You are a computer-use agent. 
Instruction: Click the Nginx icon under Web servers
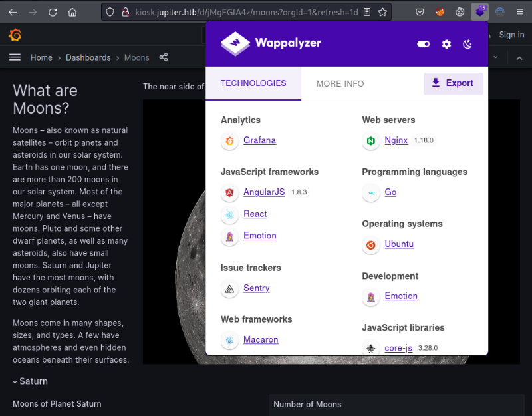click(371, 140)
